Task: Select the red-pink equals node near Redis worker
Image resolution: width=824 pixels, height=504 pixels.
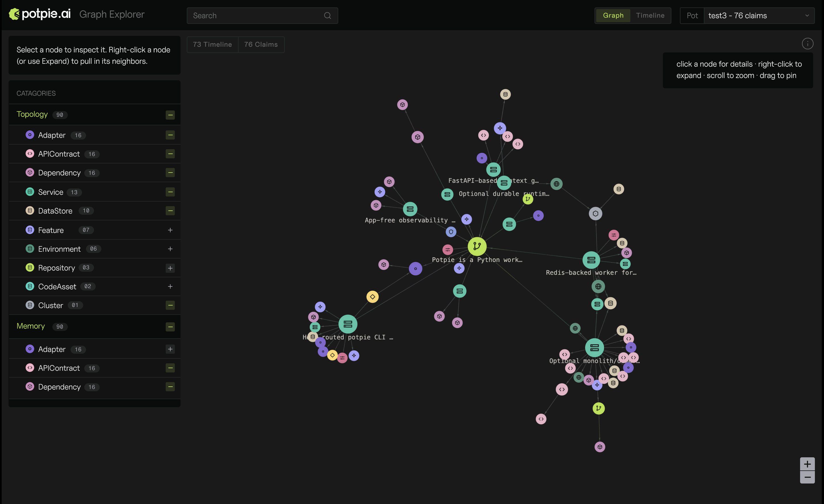Action: pyautogui.click(x=613, y=235)
